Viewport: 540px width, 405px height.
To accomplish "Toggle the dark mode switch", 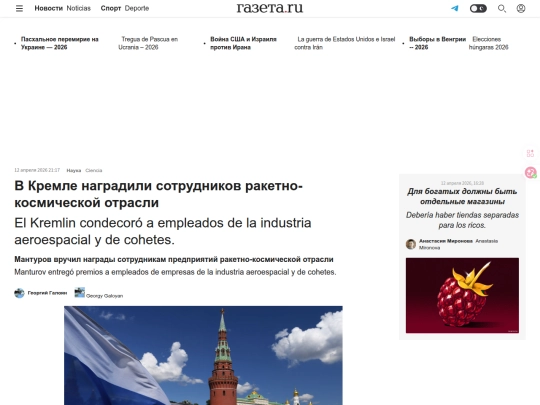I will (x=478, y=8).
